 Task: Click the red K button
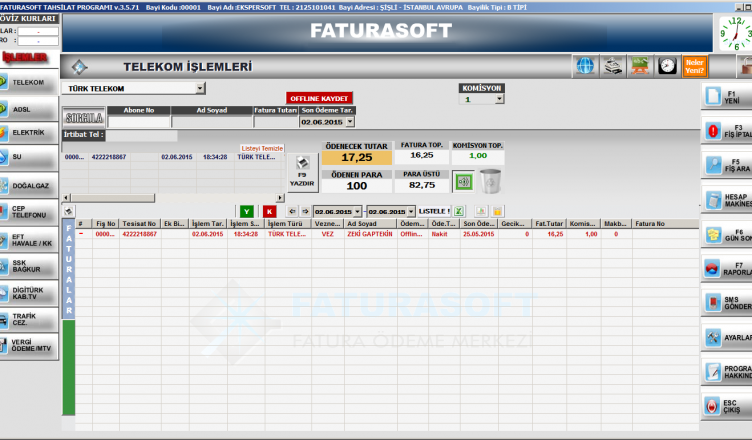pyautogui.click(x=270, y=211)
